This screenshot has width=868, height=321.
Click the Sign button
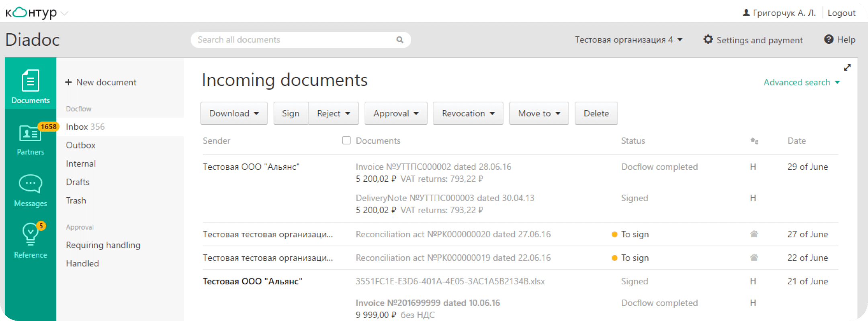(x=291, y=114)
